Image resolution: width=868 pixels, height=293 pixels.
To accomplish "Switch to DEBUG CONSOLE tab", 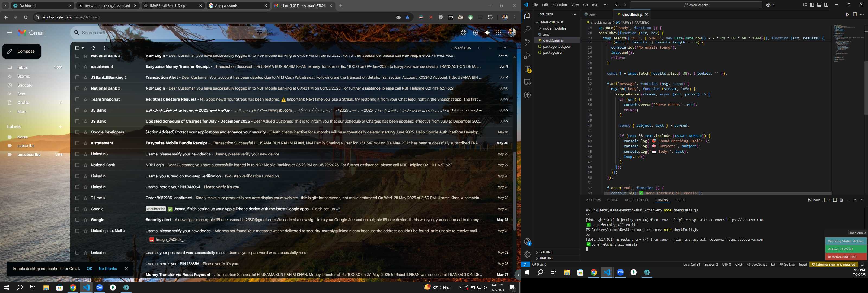I will coord(637,200).
